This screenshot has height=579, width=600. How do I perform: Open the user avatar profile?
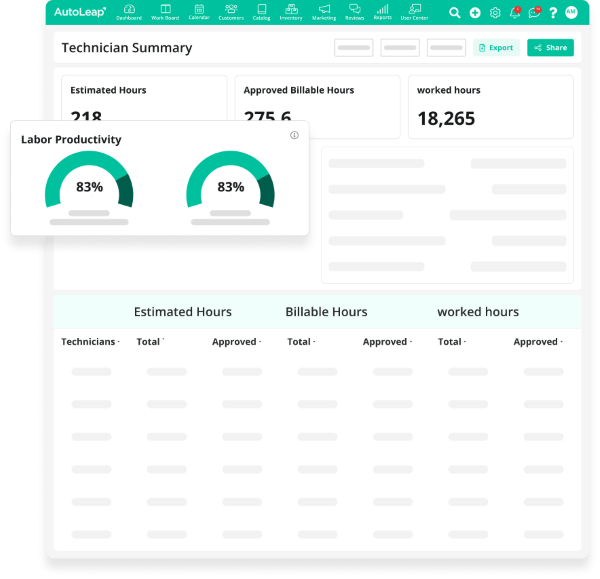[570, 13]
